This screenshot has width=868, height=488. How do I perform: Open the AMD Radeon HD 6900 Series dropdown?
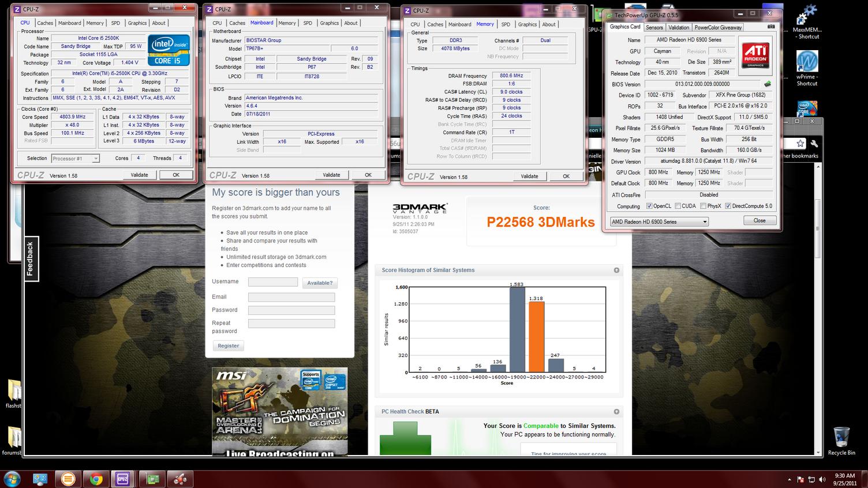click(x=659, y=222)
